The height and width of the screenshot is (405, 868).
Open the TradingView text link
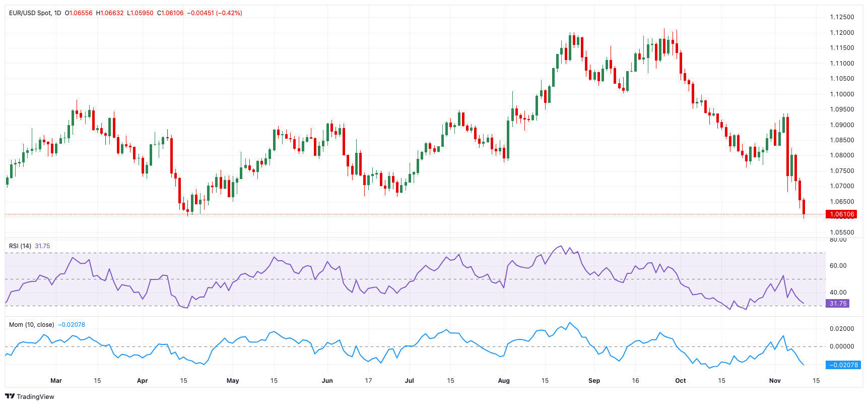pos(35,397)
